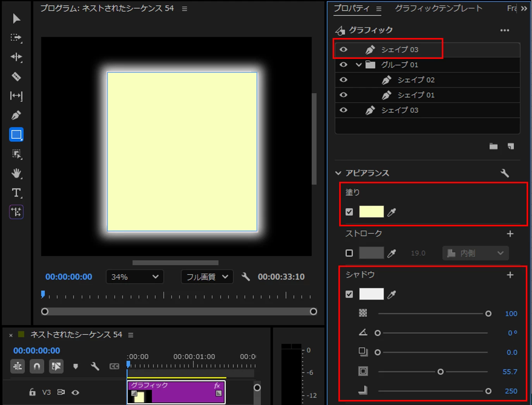This screenshot has height=405, width=532.
Task: Click the fill color eyedropper
Action: pyautogui.click(x=392, y=212)
